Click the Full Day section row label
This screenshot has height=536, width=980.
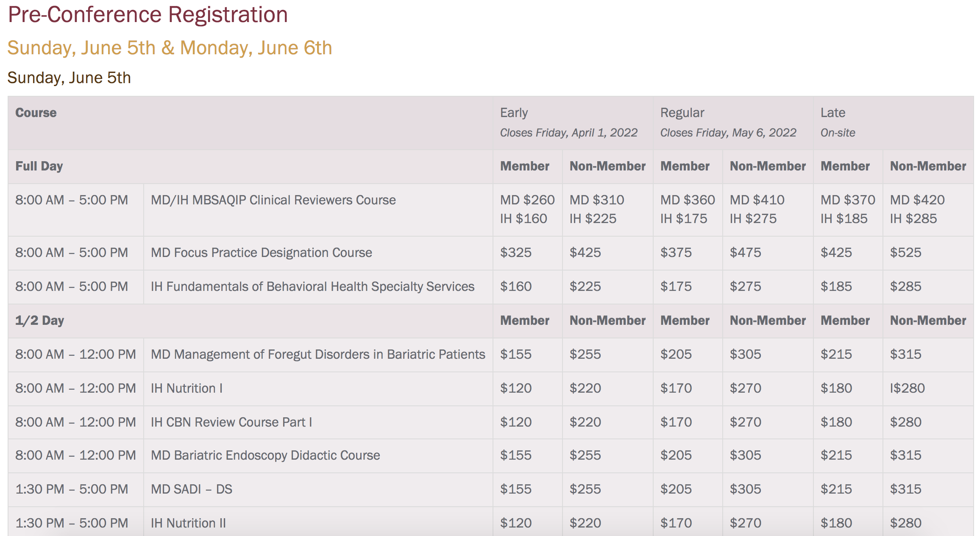(39, 166)
